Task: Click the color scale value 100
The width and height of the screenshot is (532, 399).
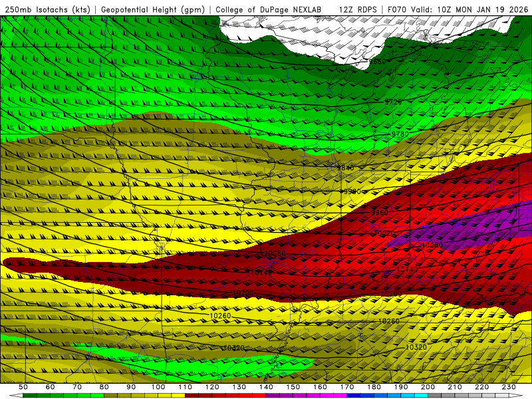Action: pyautogui.click(x=158, y=387)
